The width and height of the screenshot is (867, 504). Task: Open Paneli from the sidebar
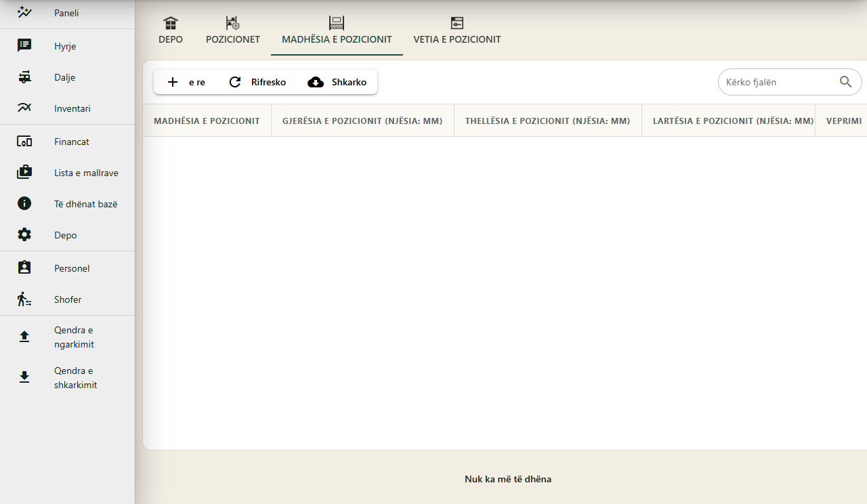(67, 12)
